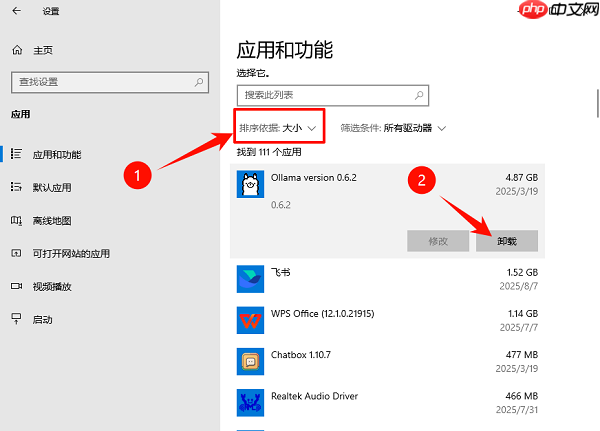
Task: Click the 找到 111 个应用 count text
Action: pyautogui.click(x=269, y=152)
